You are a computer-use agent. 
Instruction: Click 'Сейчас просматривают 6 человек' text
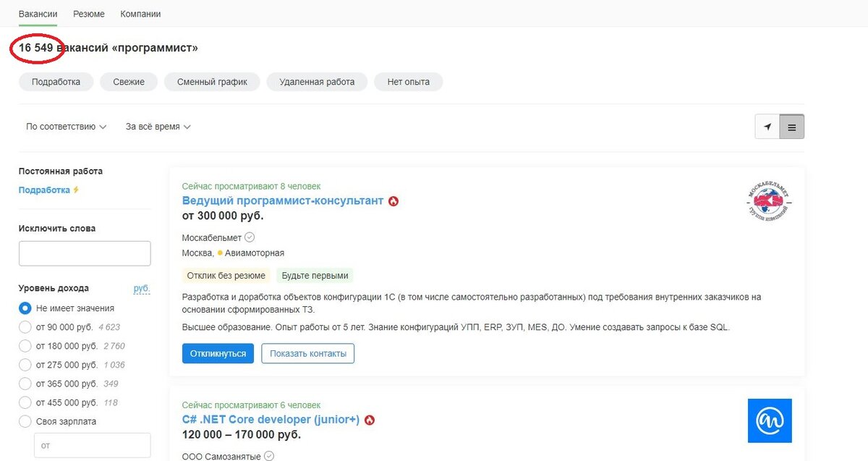pyautogui.click(x=251, y=405)
